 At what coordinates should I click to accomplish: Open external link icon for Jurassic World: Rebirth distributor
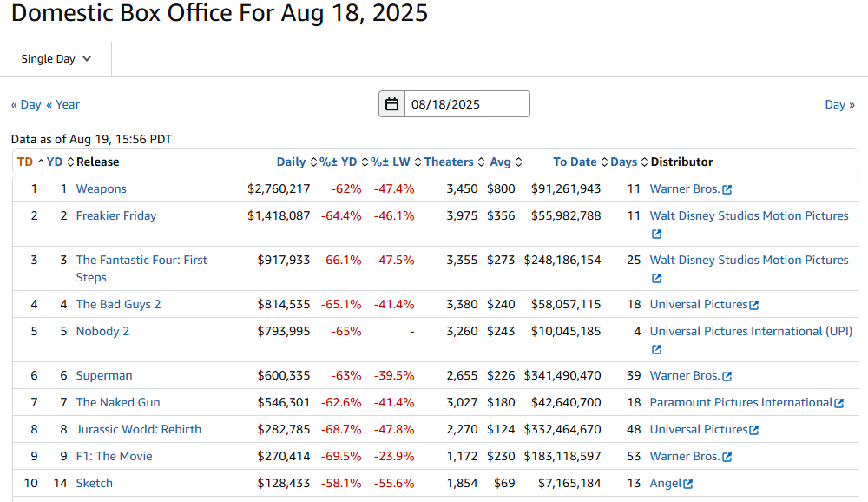754,430
